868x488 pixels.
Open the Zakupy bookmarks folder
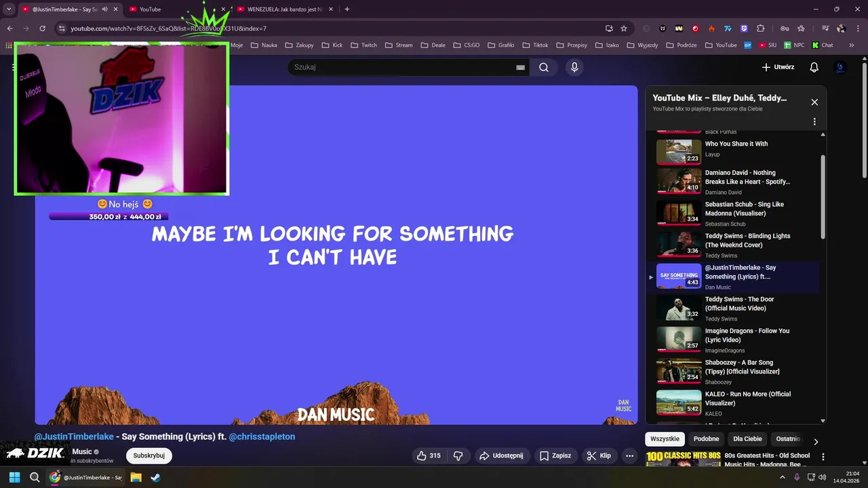[299, 45]
